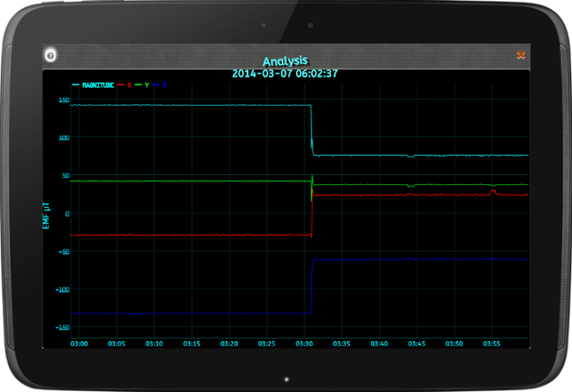
Task: Toggle the MAGNITUDE series in legend
Action: [93, 85]
